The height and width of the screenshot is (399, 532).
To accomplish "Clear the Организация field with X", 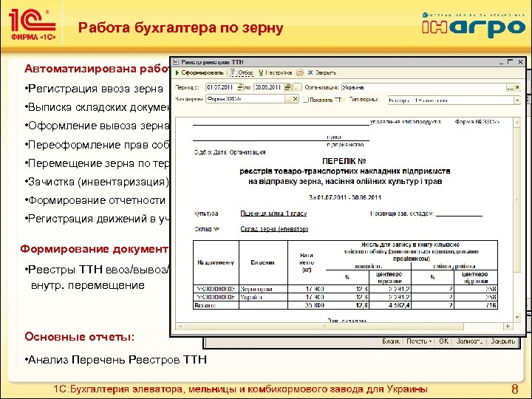I will [x=517, y=87].
